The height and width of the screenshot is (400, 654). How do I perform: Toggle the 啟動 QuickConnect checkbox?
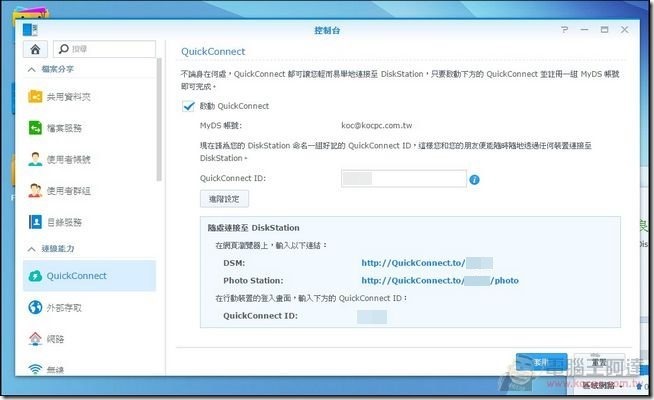point(189,106)
